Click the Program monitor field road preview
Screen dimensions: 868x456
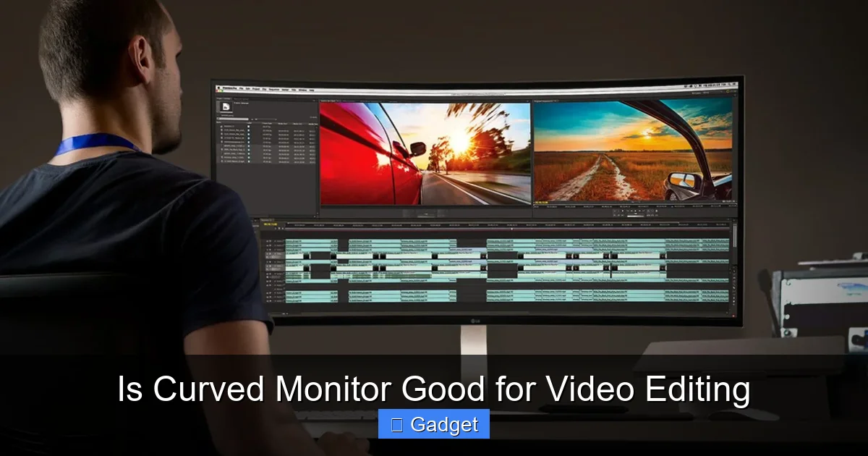coord(633,150)
